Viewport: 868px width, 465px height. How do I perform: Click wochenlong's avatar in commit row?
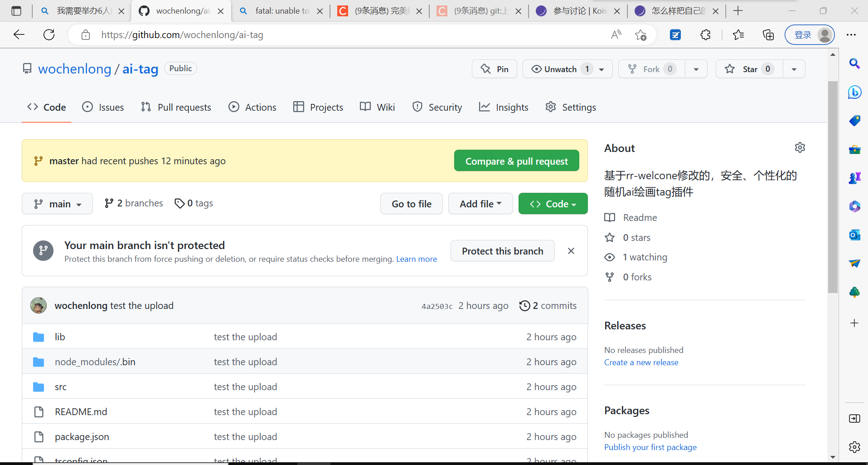click(x=39, y=306)
